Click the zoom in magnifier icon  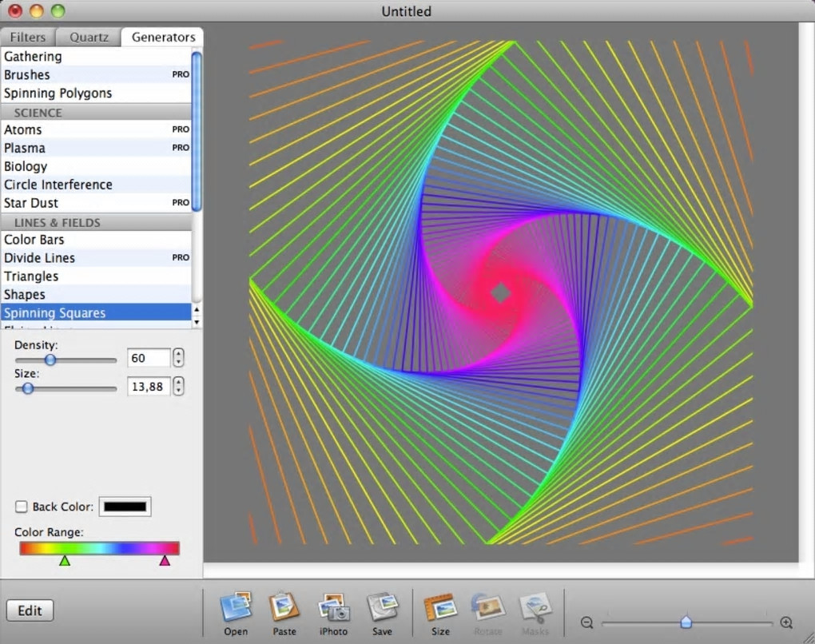[x=786, y=623]
